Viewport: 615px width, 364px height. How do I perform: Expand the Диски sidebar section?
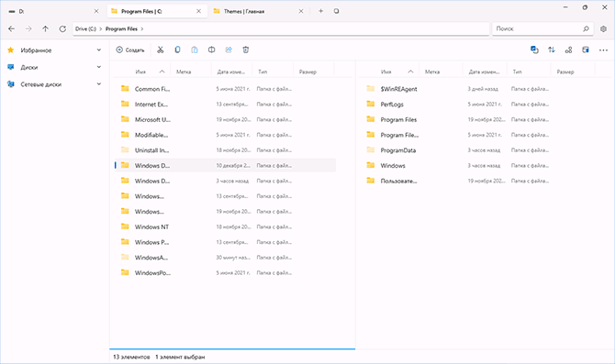coord(99,67)
